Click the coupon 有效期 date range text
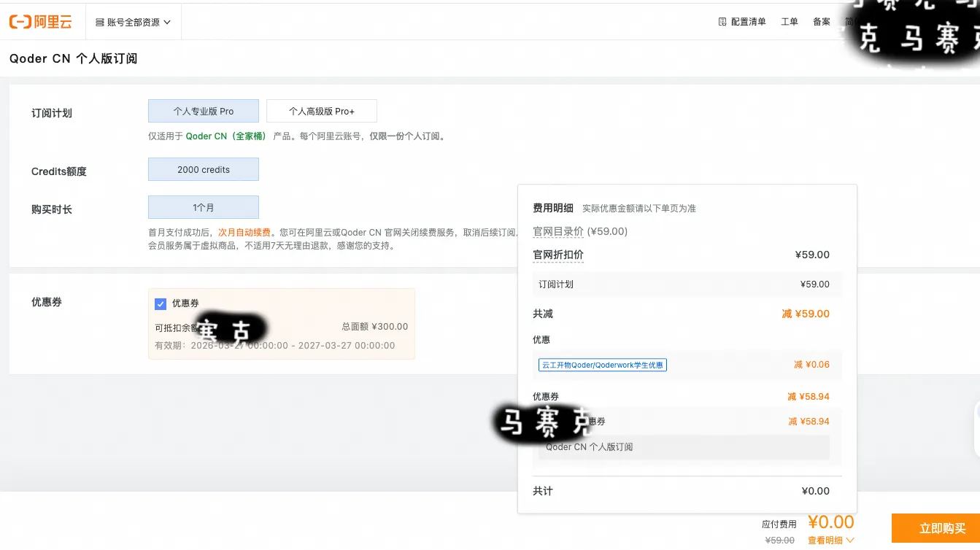This screenshot has height=550, width=980. 275,346
